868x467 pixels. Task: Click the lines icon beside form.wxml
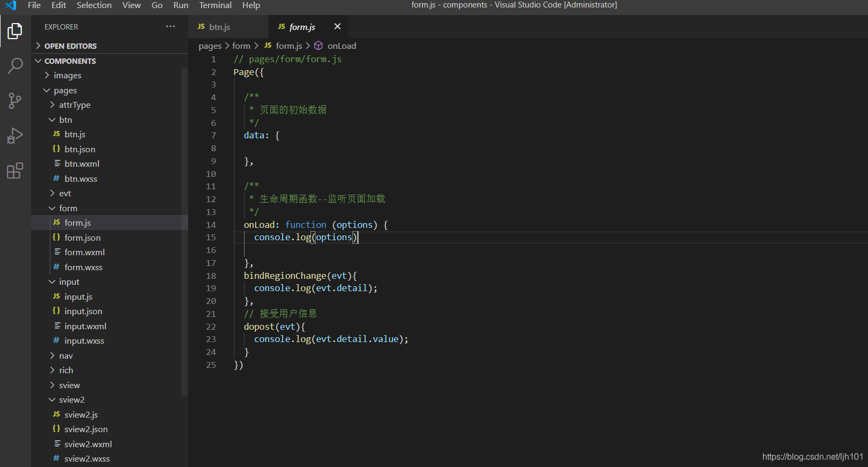click(57, 251)
